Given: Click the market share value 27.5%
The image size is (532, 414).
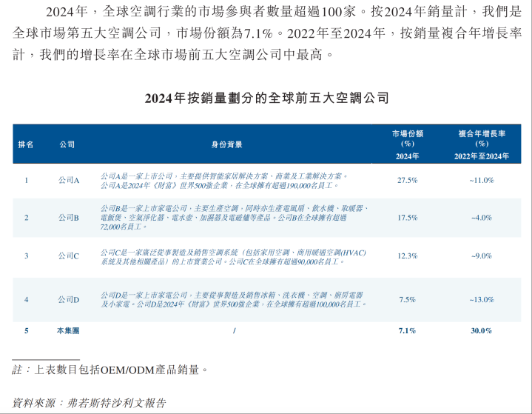Looking at the screenshot, I should coord(408,181).
